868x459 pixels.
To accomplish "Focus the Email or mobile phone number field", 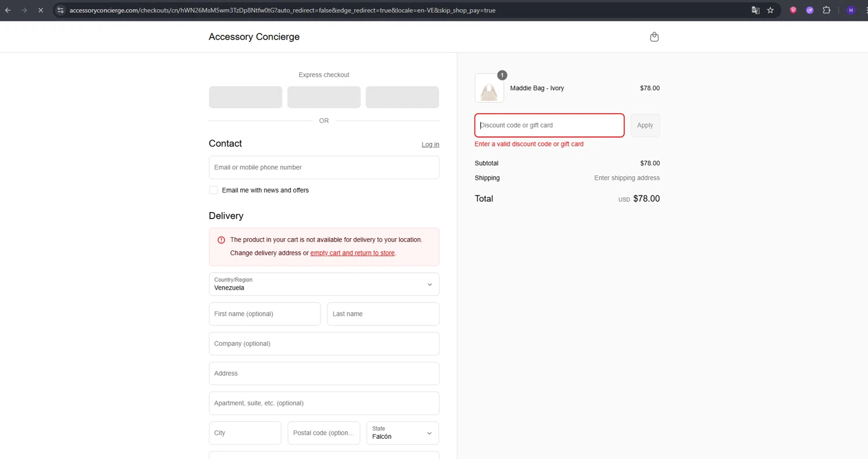I will (x=324, y=168).
